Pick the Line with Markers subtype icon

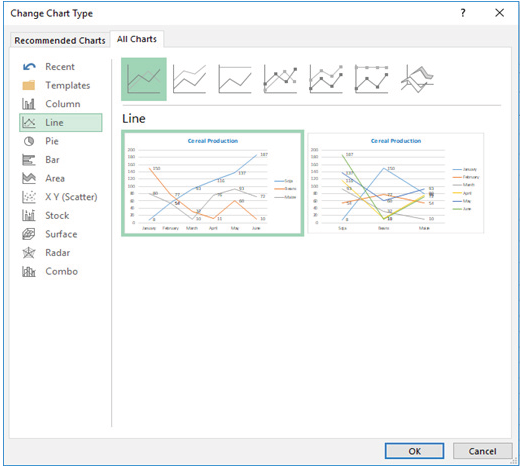280,79
